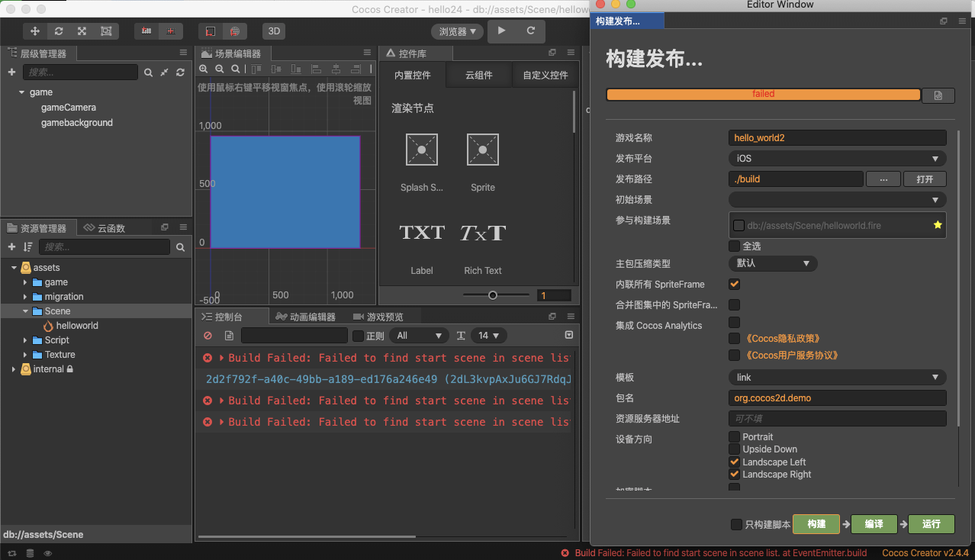975x560 pixels.
Task: Refresh the preview in browser
Action: (x=531, y=31)
